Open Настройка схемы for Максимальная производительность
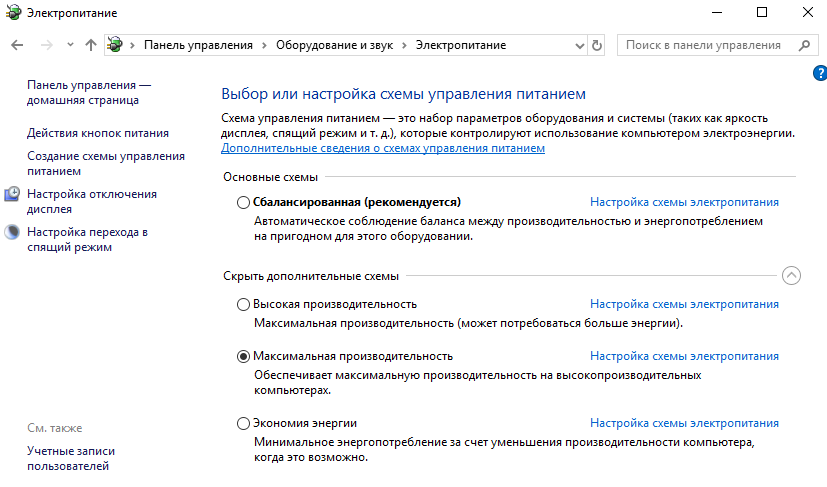827x487 pixels. click(x=684, y=356)
